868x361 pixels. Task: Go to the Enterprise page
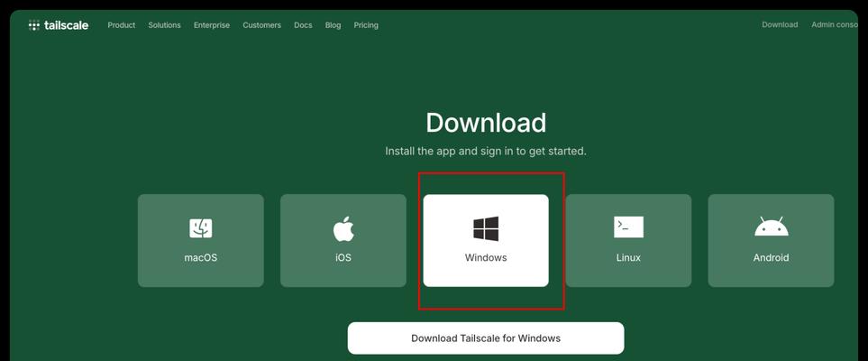coord(212,25)
